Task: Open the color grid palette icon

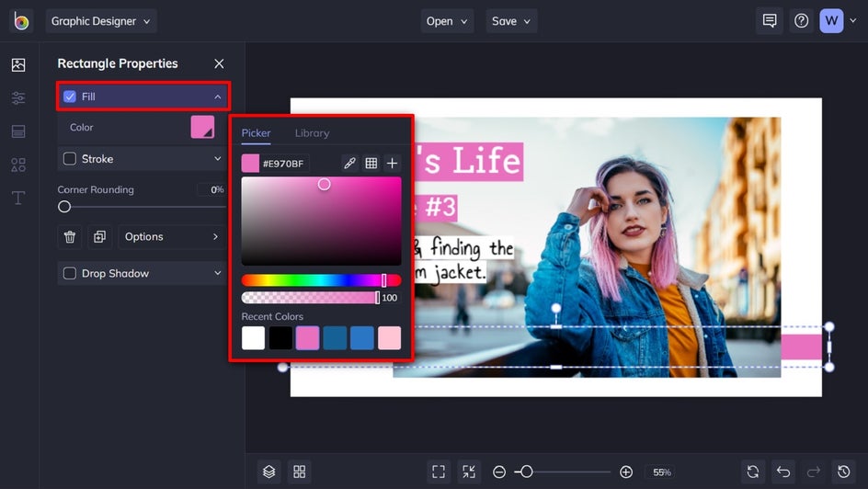Action: tap(371, 164)
